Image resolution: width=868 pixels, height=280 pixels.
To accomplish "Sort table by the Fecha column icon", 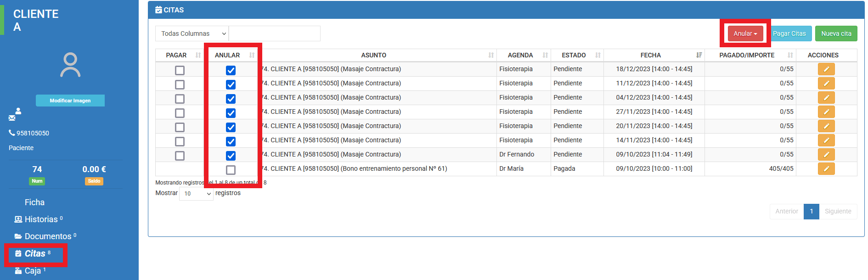I will (x=699, y=55).
